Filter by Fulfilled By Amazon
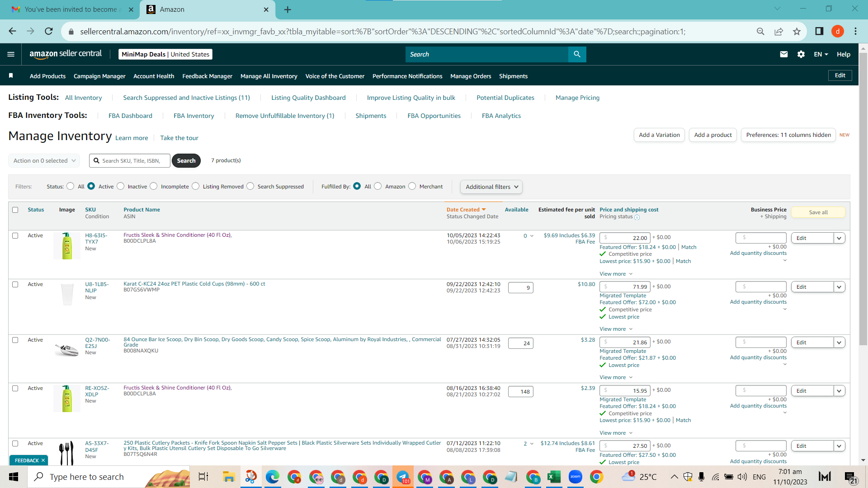Image resolution: width=868 pixels, height=488 pixels. point(378,186)
